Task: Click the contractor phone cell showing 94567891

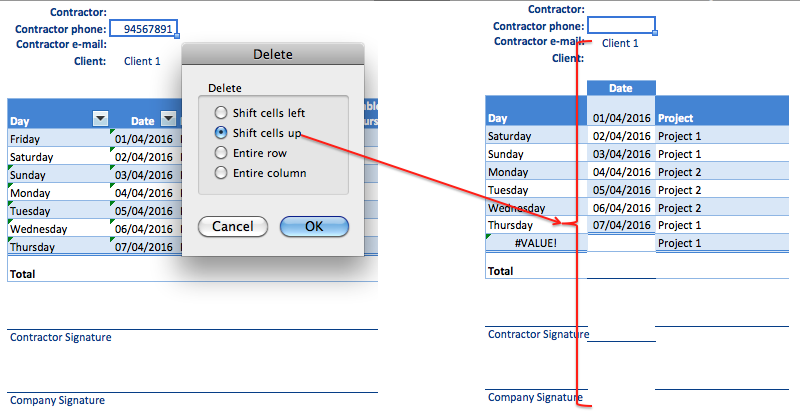Action: point(143,29)
